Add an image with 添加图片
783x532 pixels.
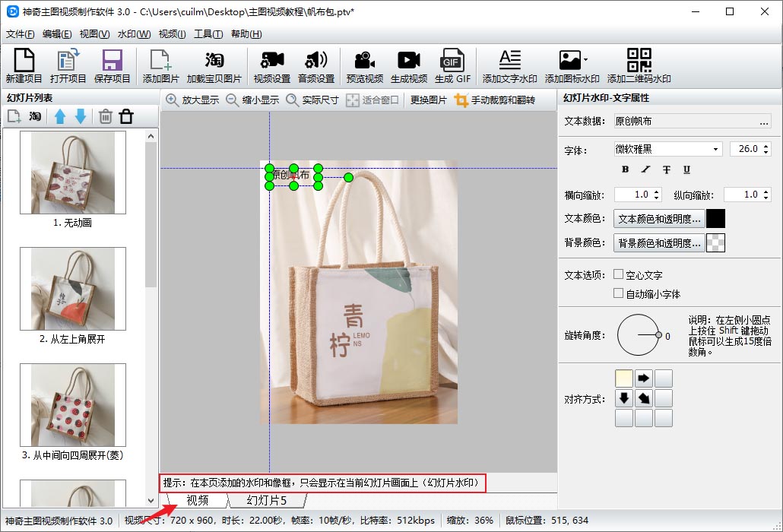coord(160,65)
